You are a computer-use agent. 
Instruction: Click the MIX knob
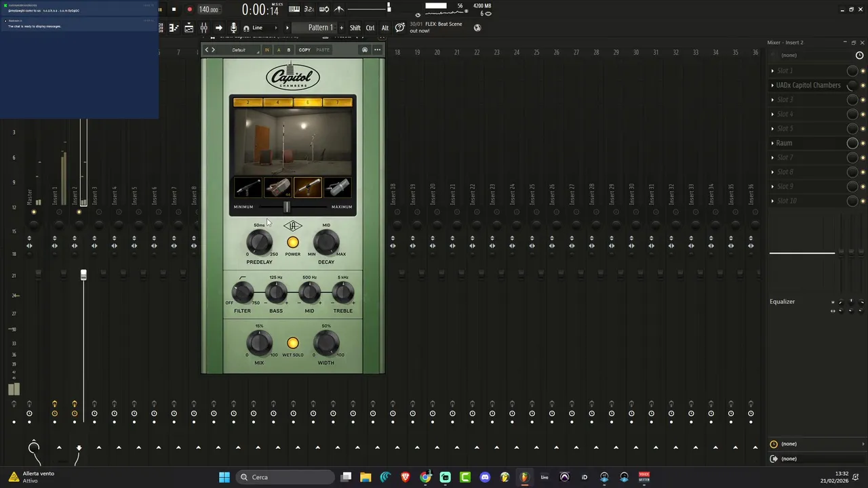[x=259, y=343]
